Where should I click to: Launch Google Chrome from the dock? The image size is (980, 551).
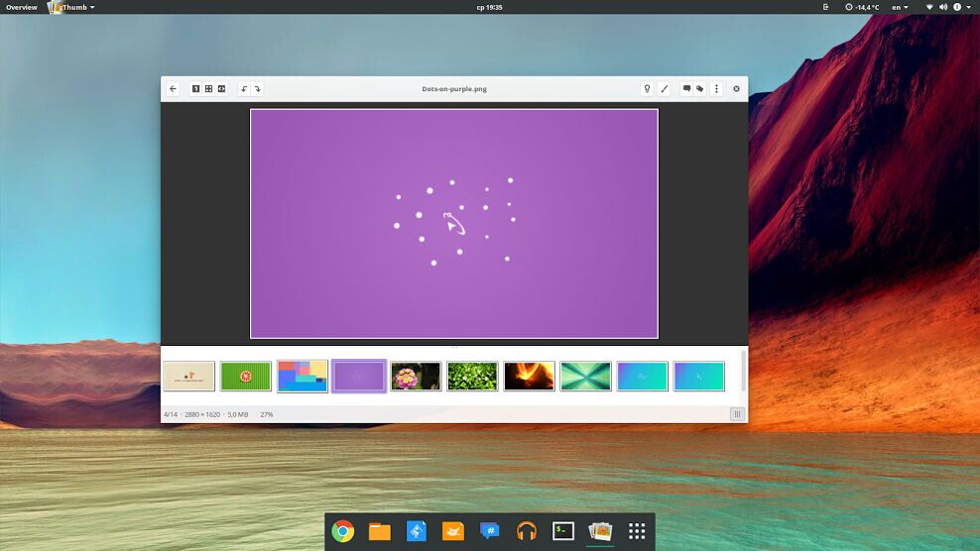point(343,531)
